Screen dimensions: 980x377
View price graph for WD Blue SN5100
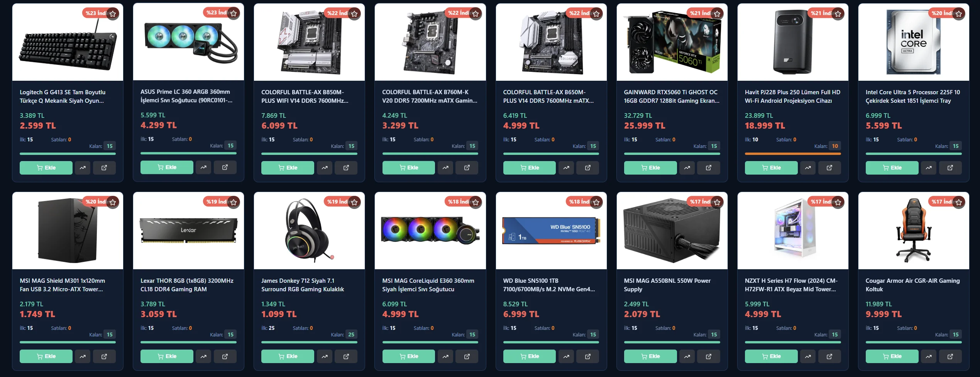566,356
